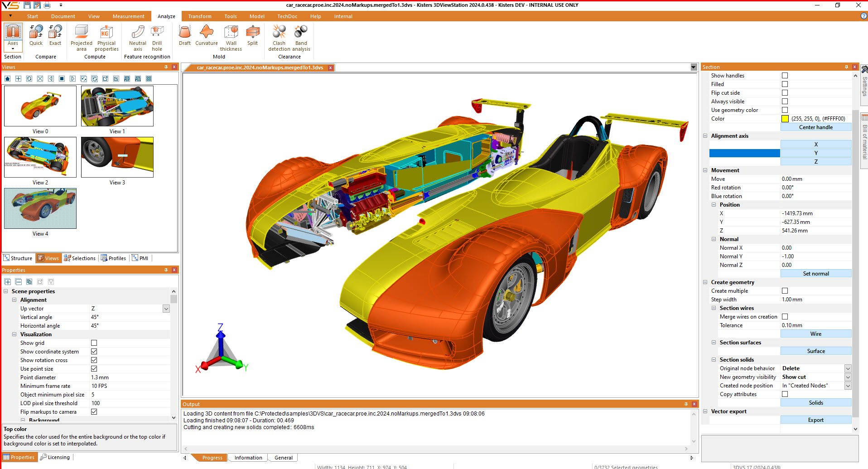Open the TechDoc ribbon tab

287,16
